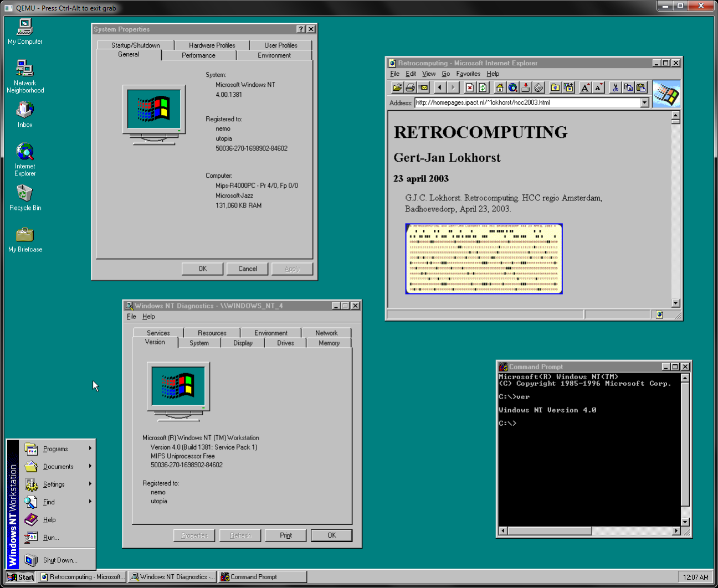
Task: Click the ? help button in System Properties title bar
Action: click(x=301, y=29)
